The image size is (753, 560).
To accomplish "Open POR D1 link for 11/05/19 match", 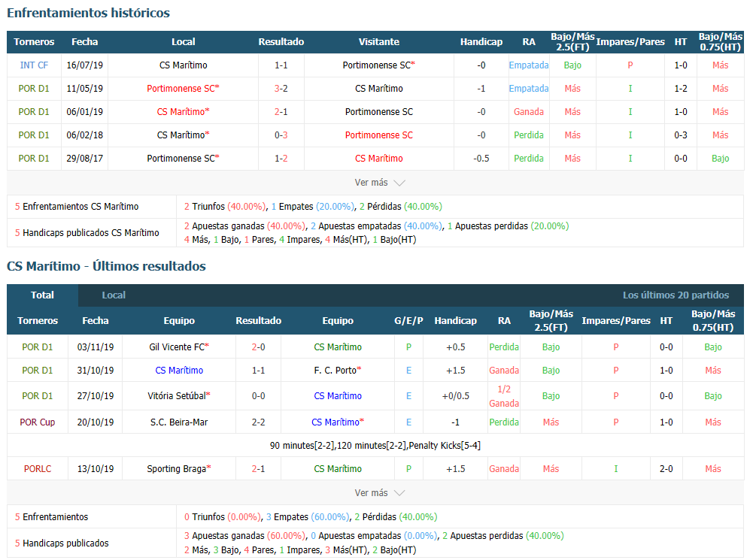I will (x=34, y=88).
